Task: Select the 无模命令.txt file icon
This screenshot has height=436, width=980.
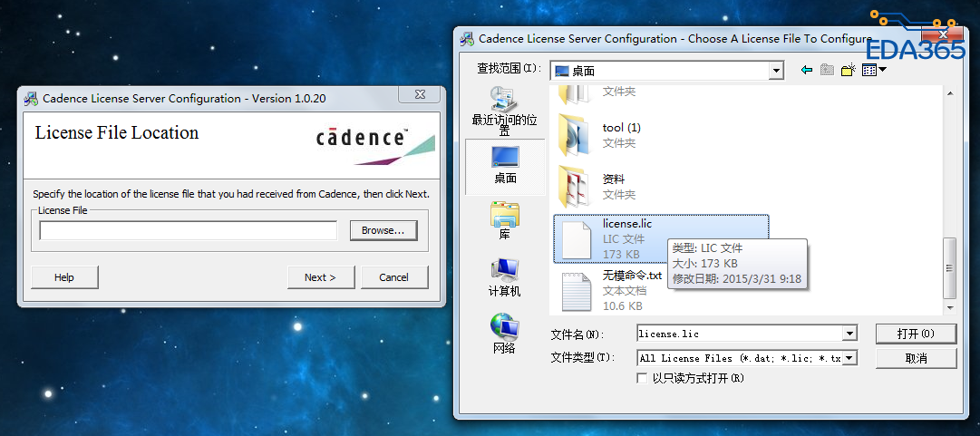Action: (576, 290)
